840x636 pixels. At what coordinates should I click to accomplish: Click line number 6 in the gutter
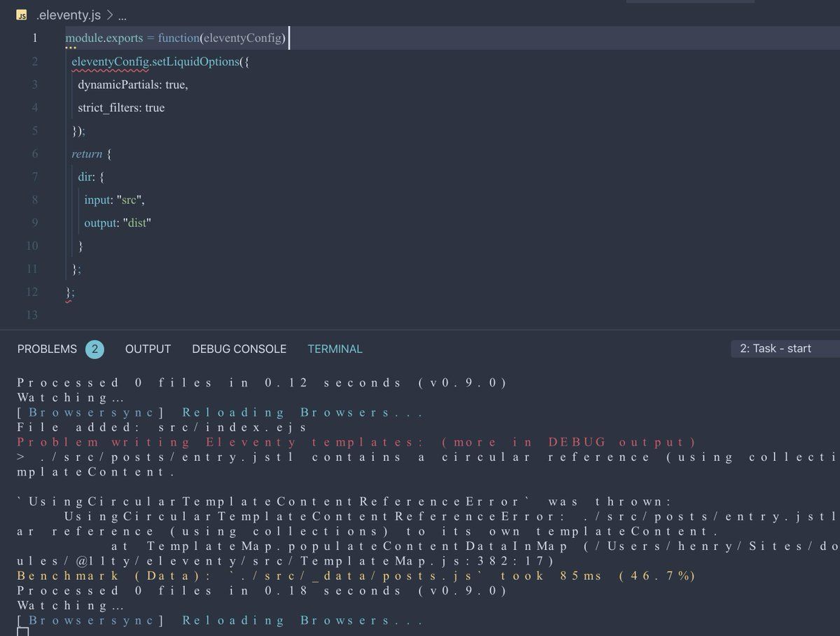click(x=34, y=153)
